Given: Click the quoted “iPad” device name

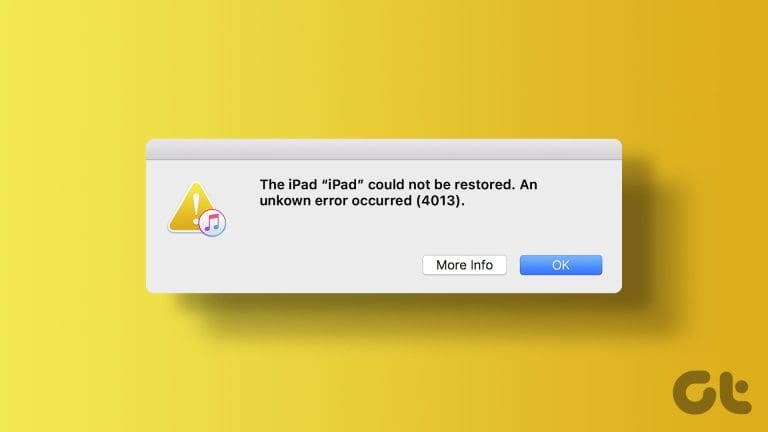Looking at the screenshot, I should click(343, 185).
